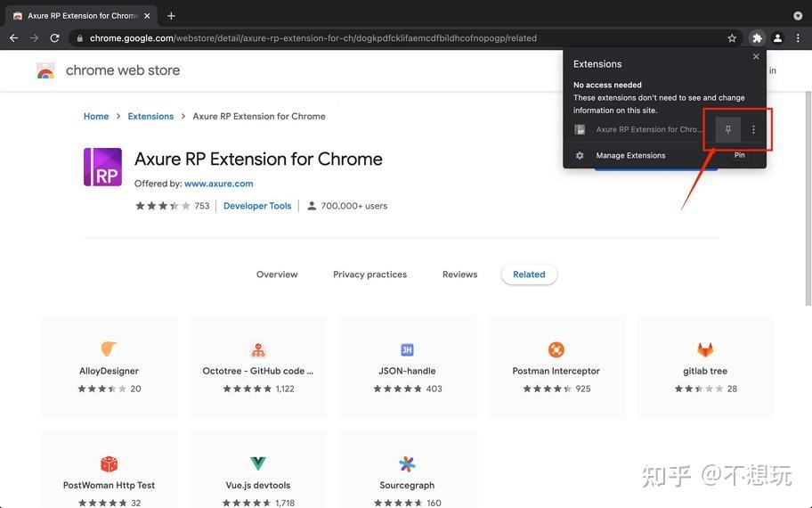812x508 pixels.
Task: Open the Privacy practices tab
Action: [x=369, y=274]
